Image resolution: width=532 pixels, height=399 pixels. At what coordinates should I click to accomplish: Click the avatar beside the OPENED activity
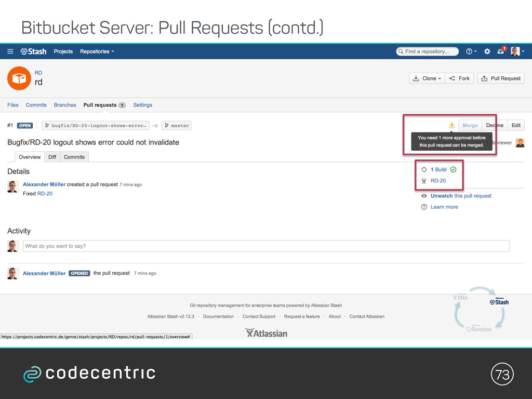(13, 273)
